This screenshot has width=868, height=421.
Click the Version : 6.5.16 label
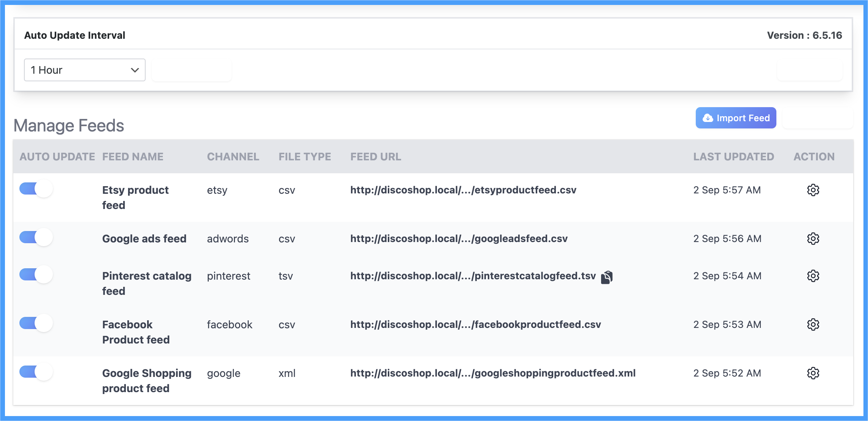(805, 35)
